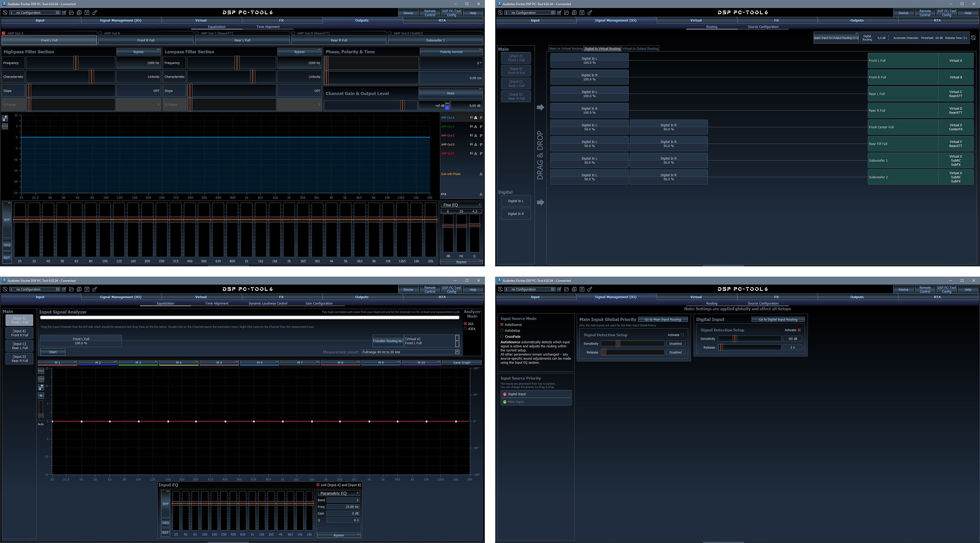Click the A icon beside Sum with Phase
Image resolution: width=980 pixels, height=543 pixels.
coord(481,174)
